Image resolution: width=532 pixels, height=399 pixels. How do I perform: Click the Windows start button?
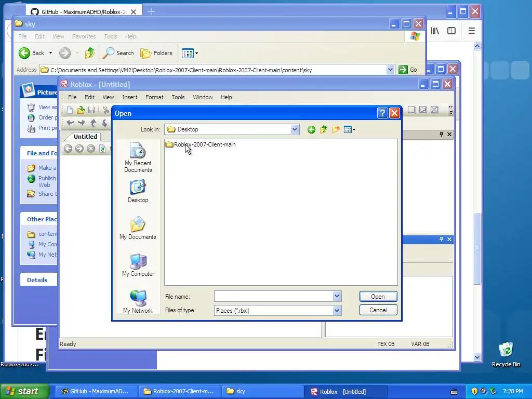click(25, 391)
